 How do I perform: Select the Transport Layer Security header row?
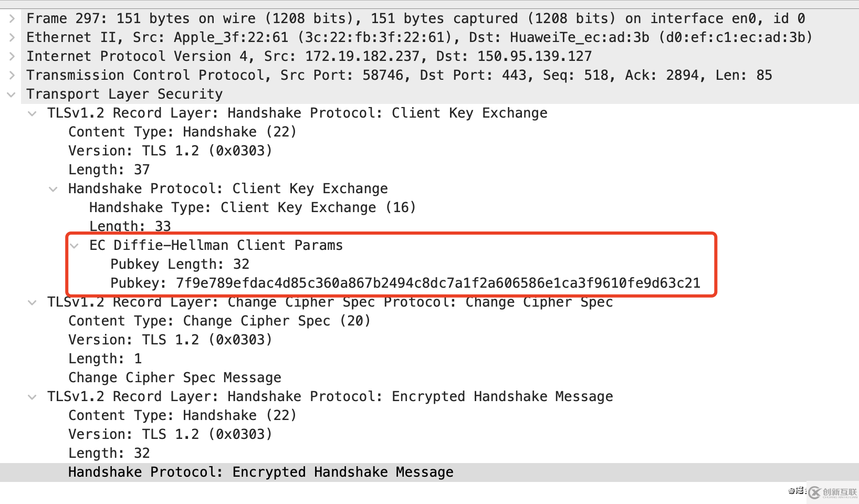click(x=124, y=94)
